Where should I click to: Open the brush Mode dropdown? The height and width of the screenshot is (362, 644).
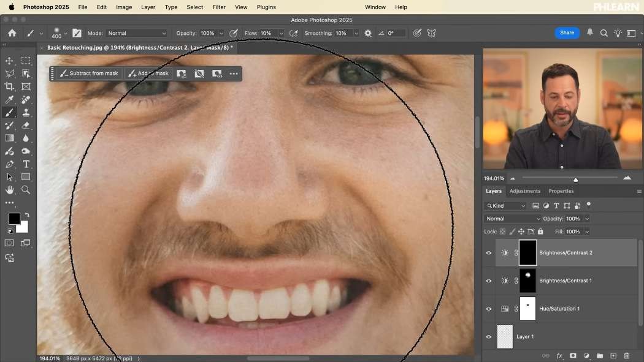point(137,33)
